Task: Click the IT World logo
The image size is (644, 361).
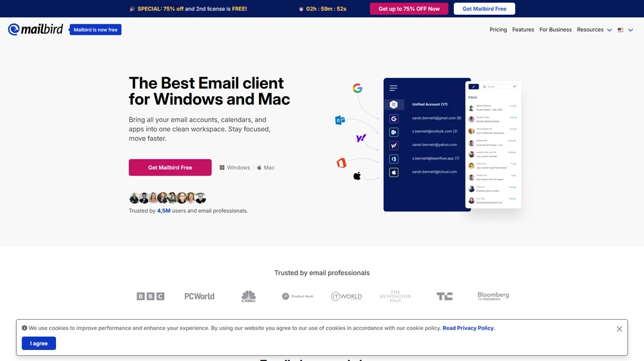Action: point(346,296)
